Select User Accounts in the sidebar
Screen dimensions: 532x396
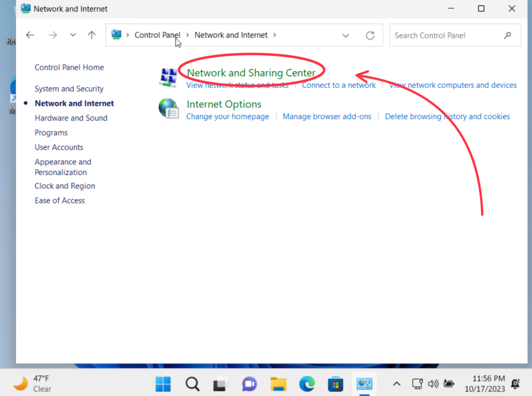(59, 147)
